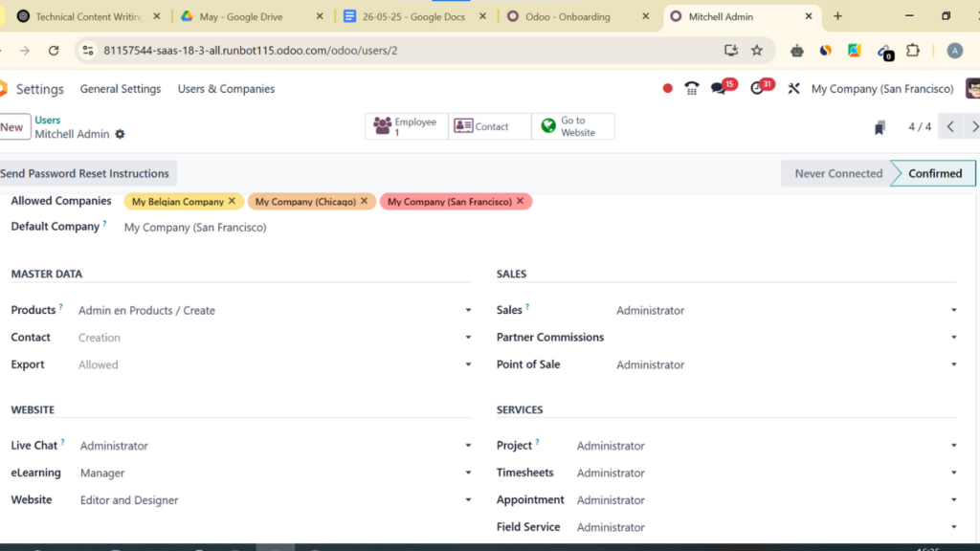Go to previous record with left chevron
This screenshot has height=551, width=980.
pyautogui.click(x=950, y=127)
